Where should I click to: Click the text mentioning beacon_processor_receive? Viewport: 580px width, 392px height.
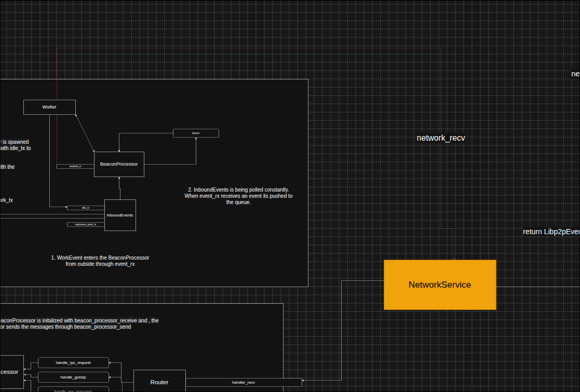[79, 323]
